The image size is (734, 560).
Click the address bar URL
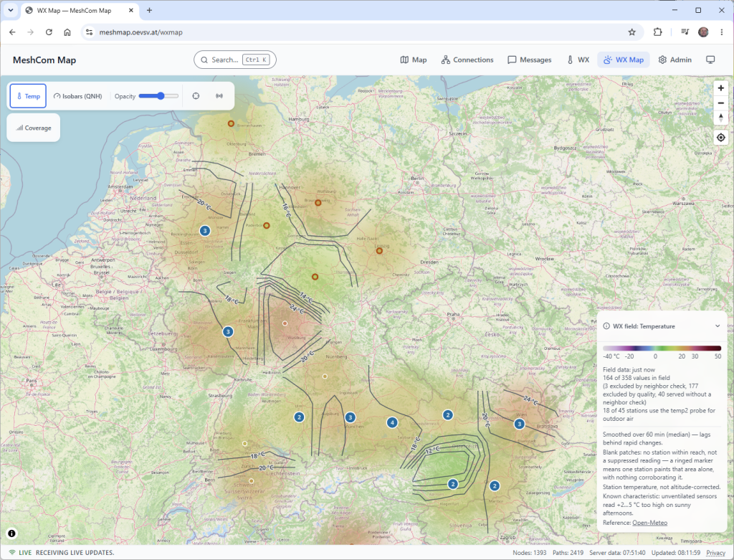141,32
